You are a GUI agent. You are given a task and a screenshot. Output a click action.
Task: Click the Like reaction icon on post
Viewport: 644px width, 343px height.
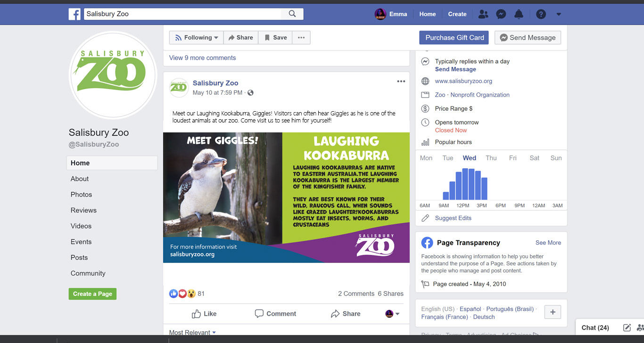(173, 294)
